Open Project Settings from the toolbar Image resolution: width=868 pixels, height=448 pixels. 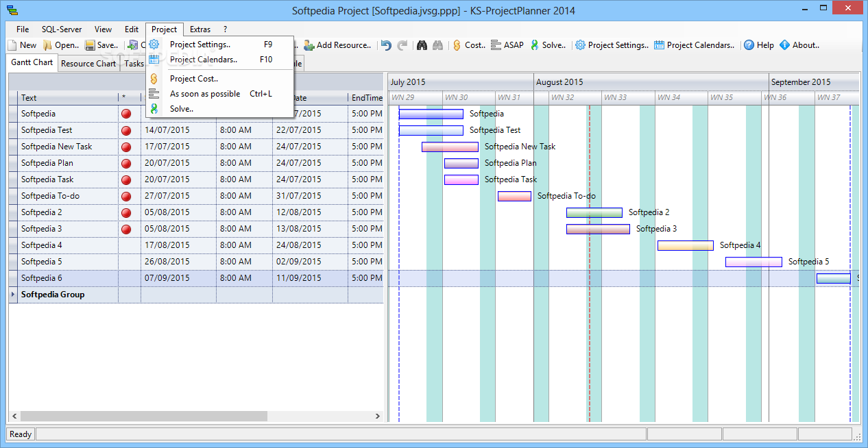pos(612,45)
